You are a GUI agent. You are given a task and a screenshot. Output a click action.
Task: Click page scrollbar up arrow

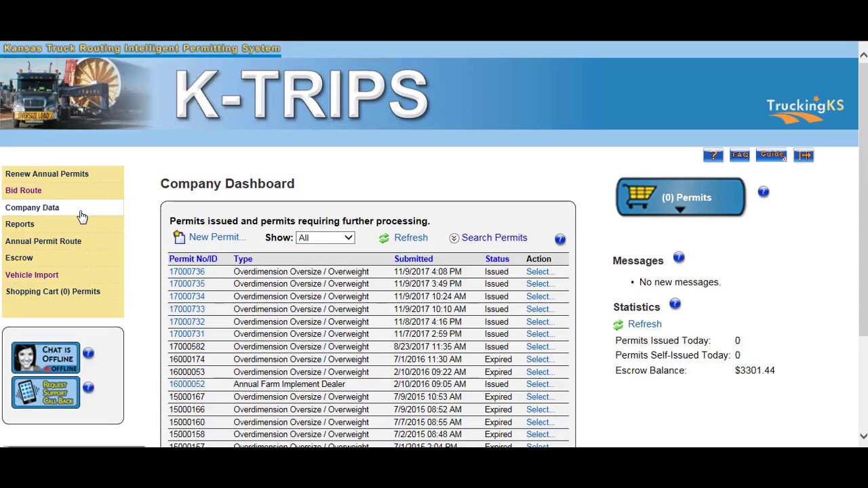pos(863,54)
